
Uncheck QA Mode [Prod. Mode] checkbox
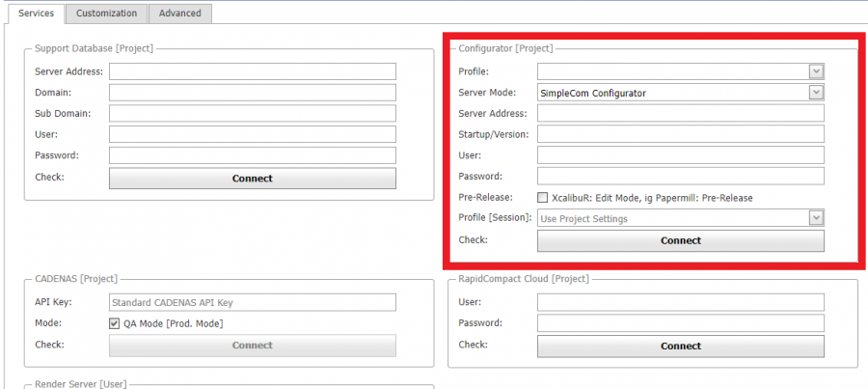coord(115,323)
